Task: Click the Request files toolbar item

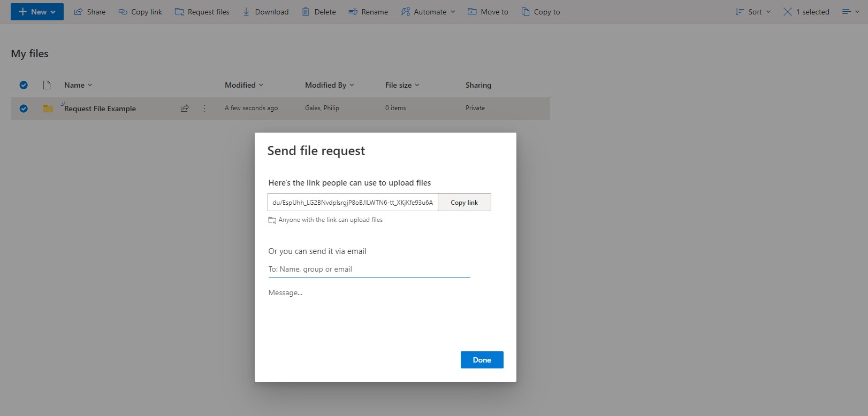Action: pyautogui.click(x=202, y=12)
